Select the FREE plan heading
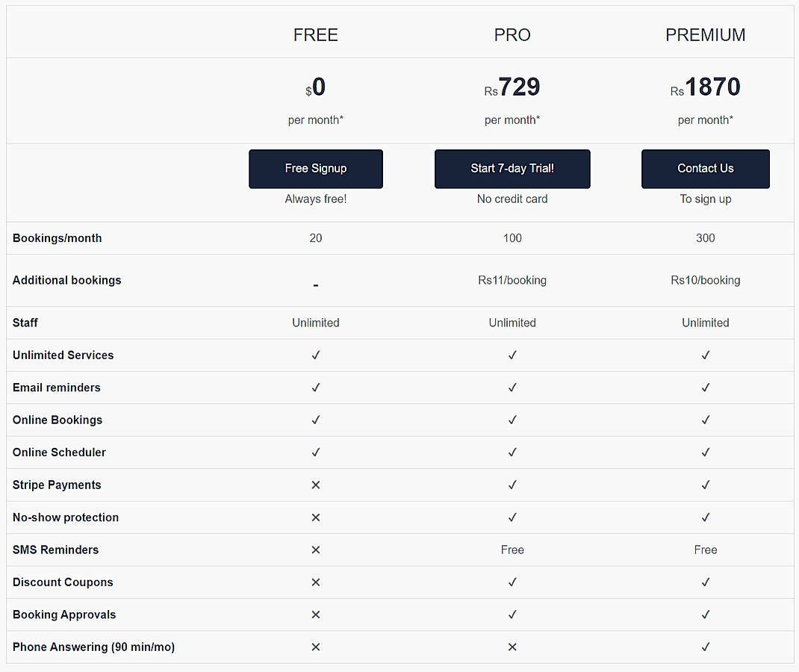Screen dimensions: 799x672 (315, 34)
